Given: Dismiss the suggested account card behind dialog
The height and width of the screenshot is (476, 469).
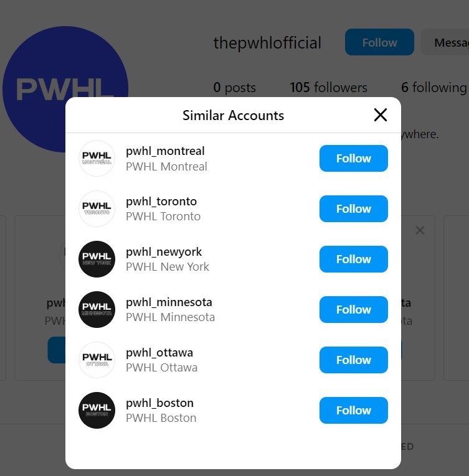Looking at the screenshot, I should click(x=420, y=231).
